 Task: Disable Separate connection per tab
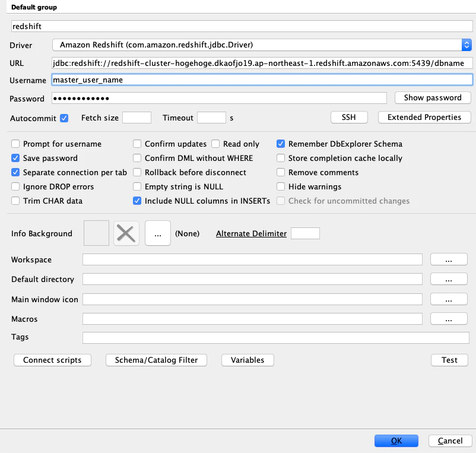15,172
